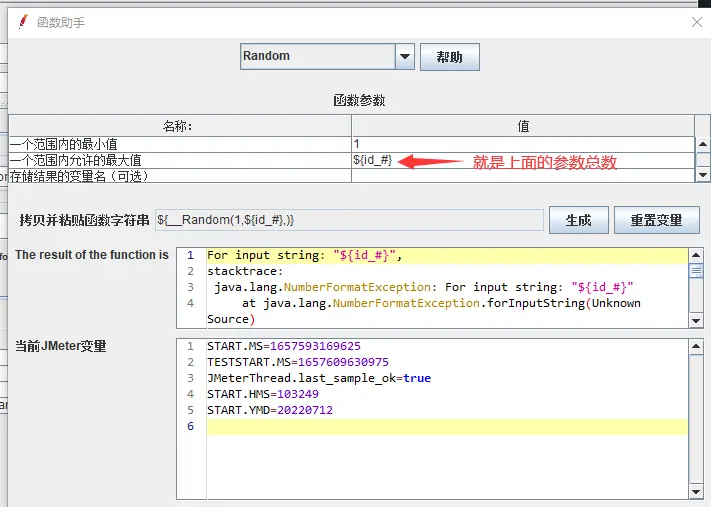The height and width of the screenshot is (507, 711).
Task: Click the START.YMD=20220712 line in variables panel
Action: click(270, 410)
